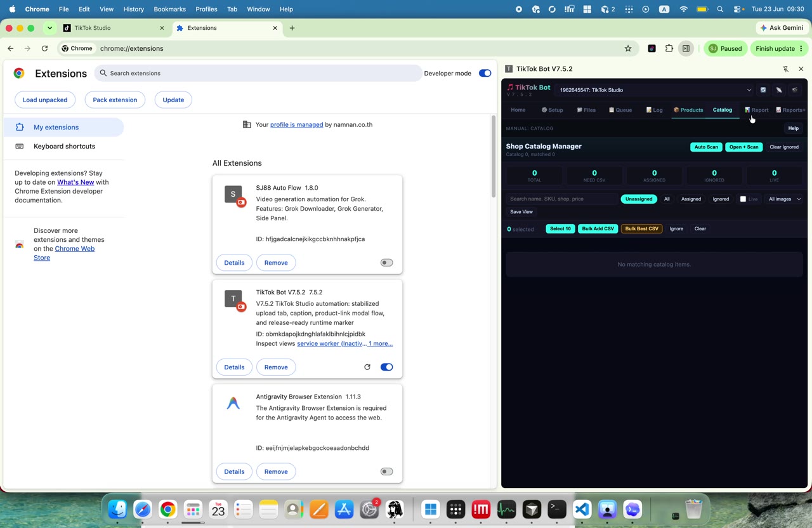The image size is (812, 528).
Task: Open Finder from the Dock
Action: (x=117, y=509)
